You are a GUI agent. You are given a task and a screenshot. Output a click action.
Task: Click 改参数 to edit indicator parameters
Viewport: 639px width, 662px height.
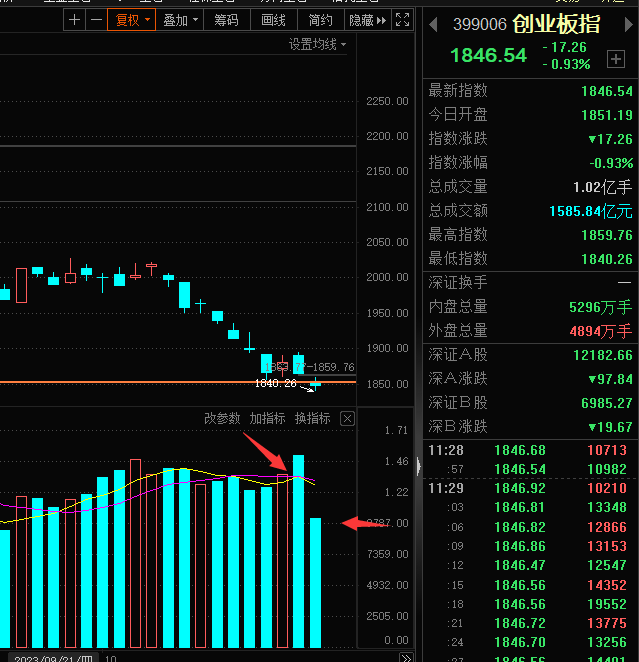click(x=222, y=418)
